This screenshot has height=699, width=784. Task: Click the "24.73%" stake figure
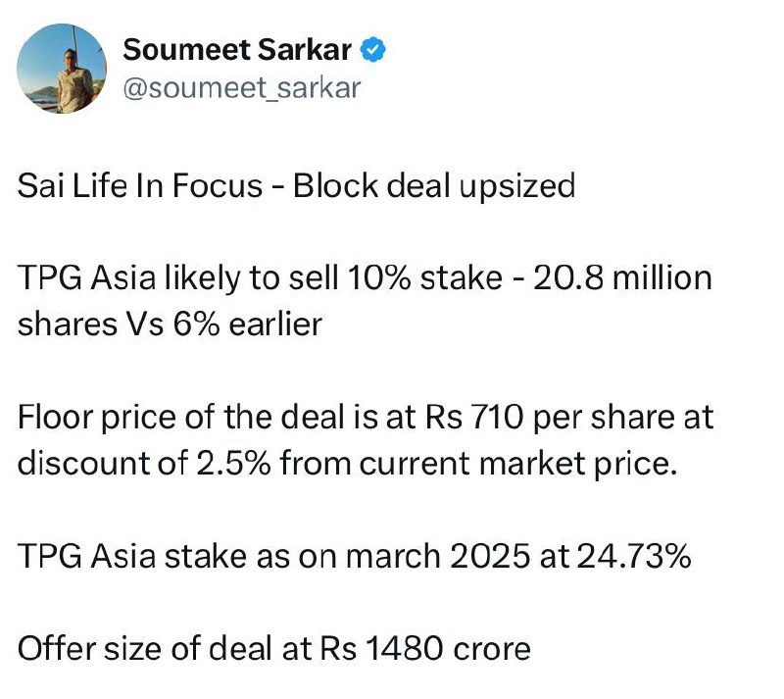[x=634, y=557]
